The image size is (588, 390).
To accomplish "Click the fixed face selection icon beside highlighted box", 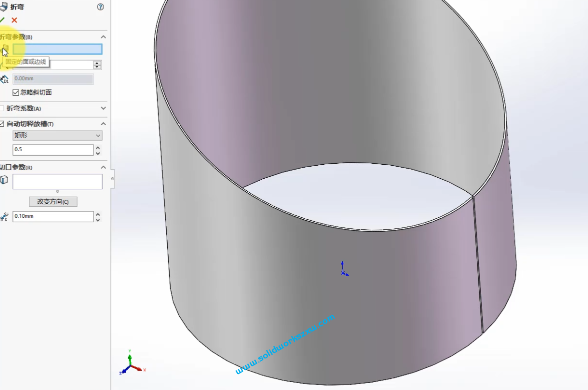I will coord(5,49).
